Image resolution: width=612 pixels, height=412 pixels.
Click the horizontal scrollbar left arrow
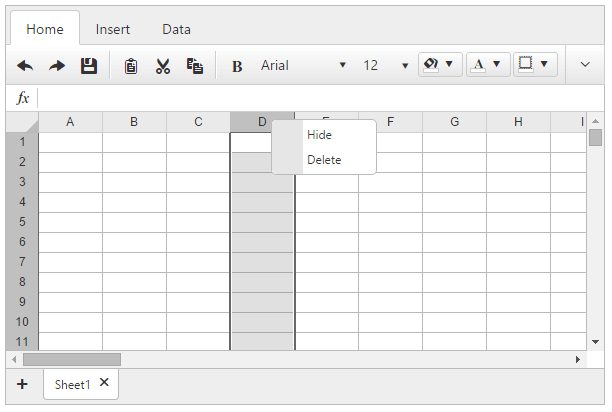click(14, 359)
